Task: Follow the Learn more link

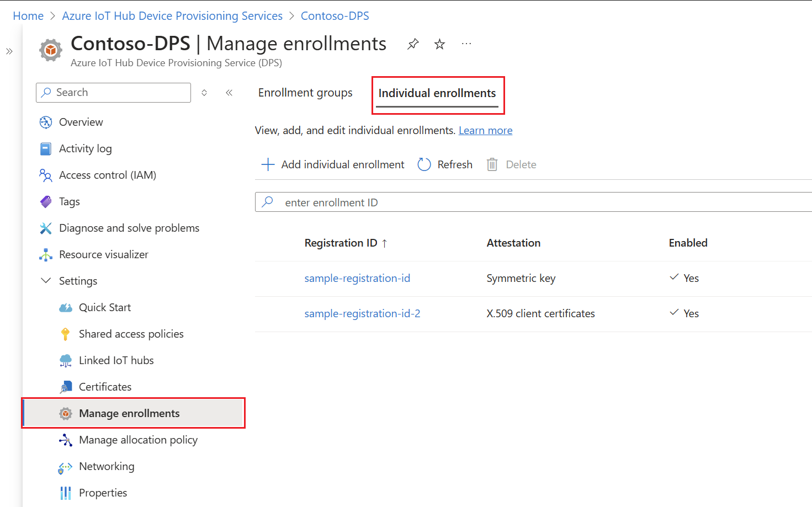Action: (486, 130)
